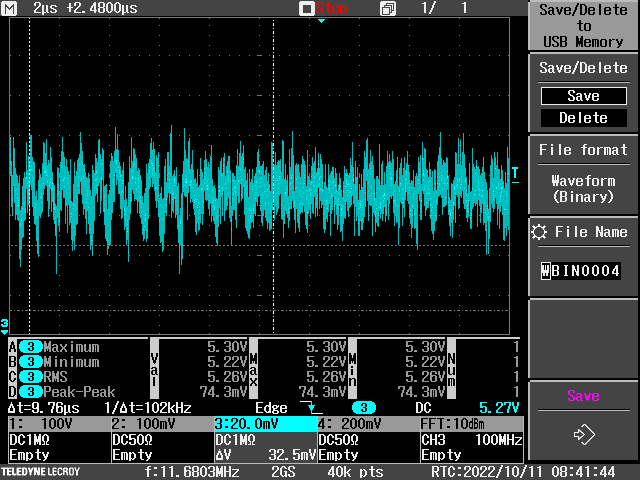The height and width of the screenshot is (480, 640).
Task: Click the channel 3 trigger source badge
Action: pyautogui.click(x=365, y=408)
